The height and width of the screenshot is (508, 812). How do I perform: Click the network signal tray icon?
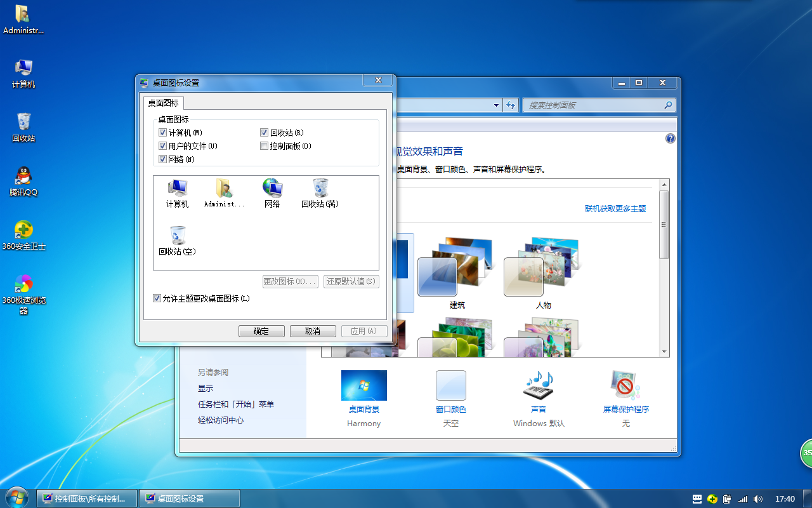click(743, 499)
